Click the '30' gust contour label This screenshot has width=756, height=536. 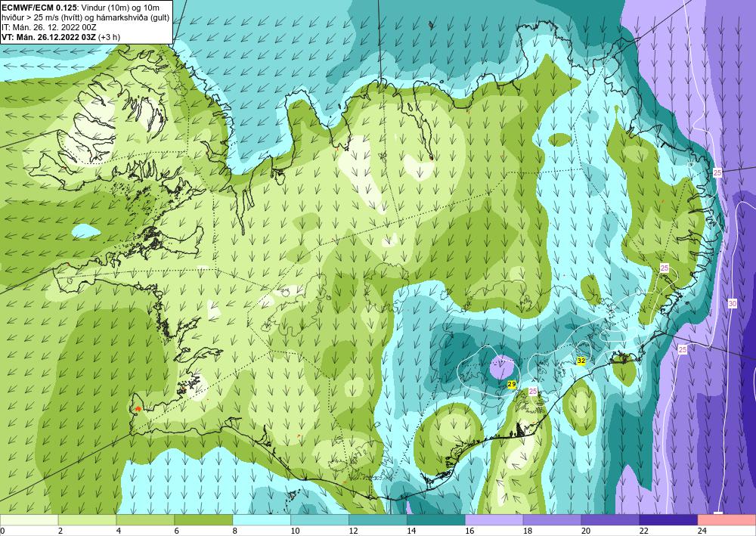(733, 304)
